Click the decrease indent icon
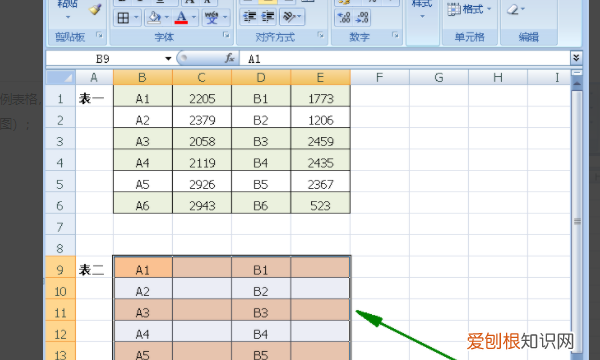600x360 pixels. pyautogui.click(x=250, y=17)
